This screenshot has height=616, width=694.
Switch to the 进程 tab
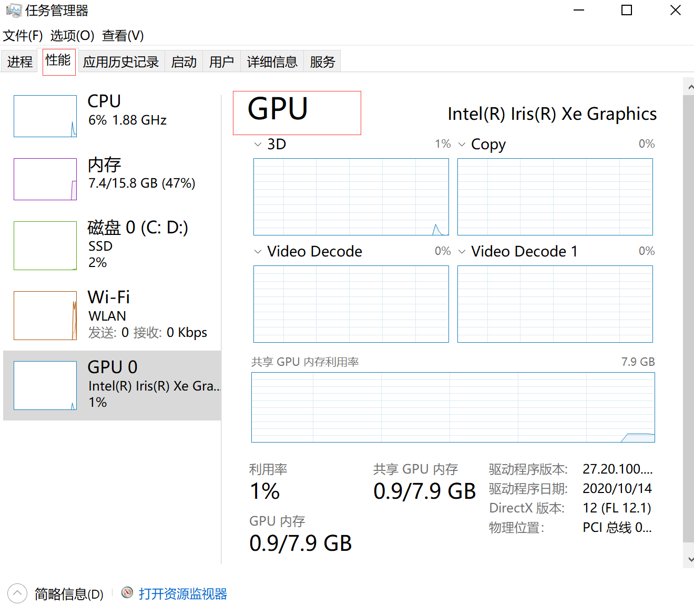[x=19, y=61]
